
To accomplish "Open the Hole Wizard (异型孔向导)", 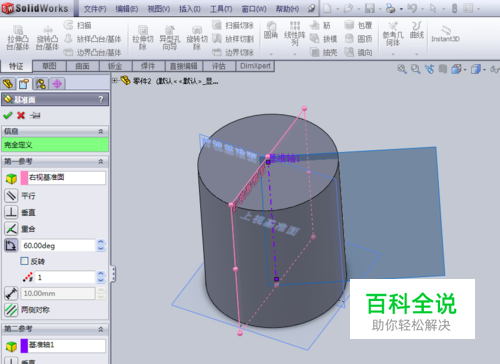I will point(170,38).
